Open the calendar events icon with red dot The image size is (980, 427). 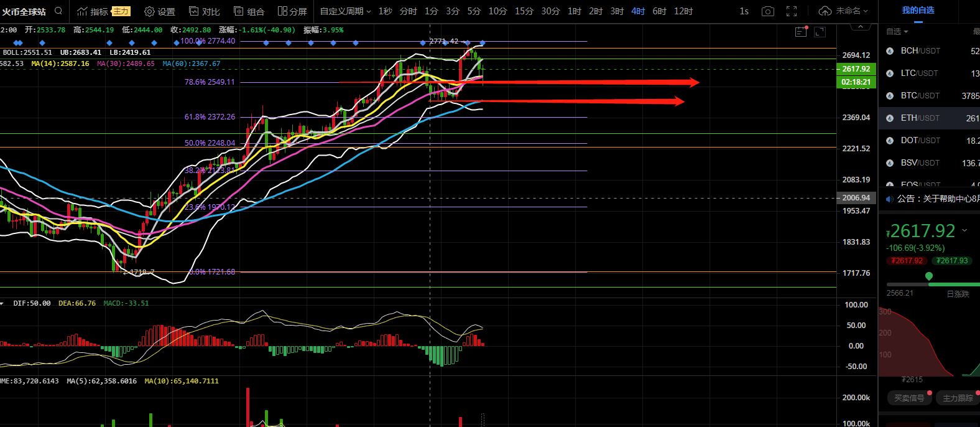click(801, 32)
